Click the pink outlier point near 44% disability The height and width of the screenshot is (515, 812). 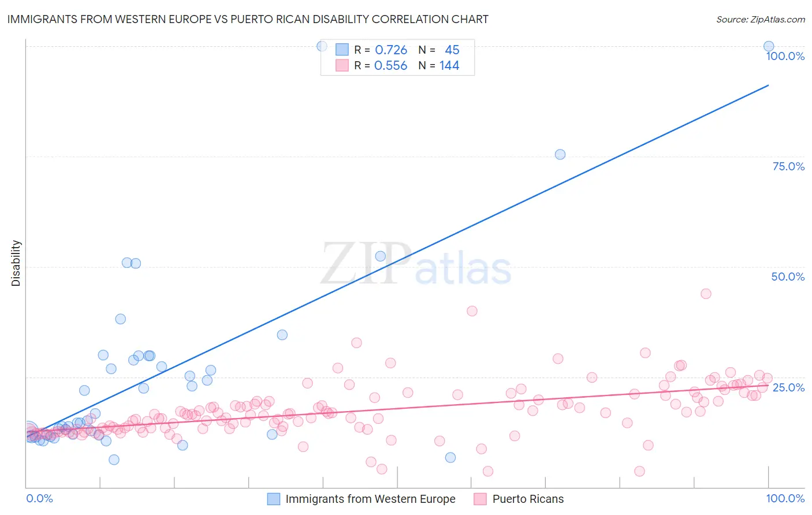[x=706, y=293]
